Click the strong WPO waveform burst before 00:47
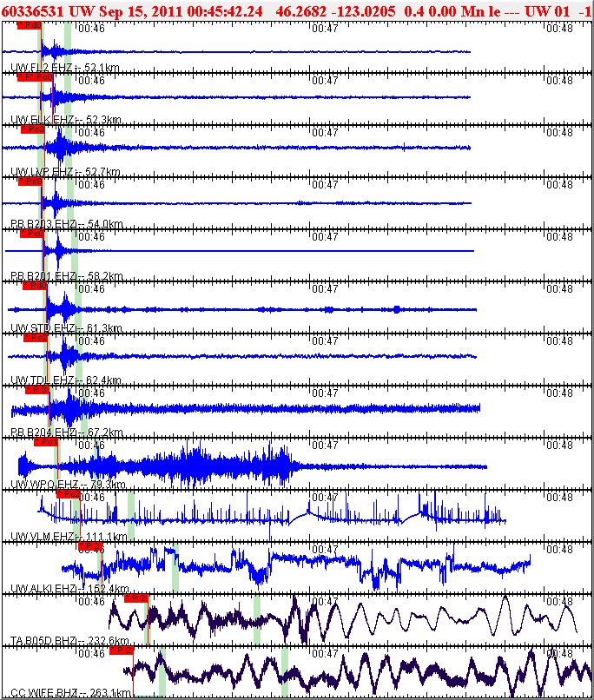This screenshot has height=700, width=594. [196, 466]
